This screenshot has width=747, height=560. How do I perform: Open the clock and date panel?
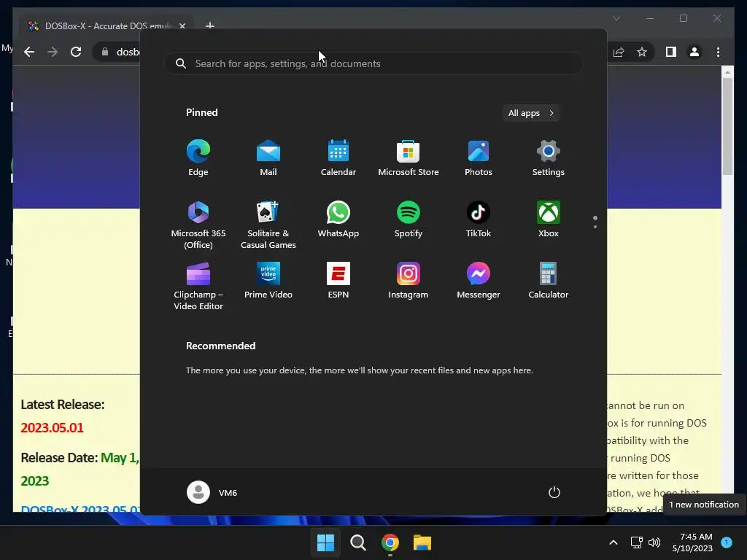(x=692, y=542)
